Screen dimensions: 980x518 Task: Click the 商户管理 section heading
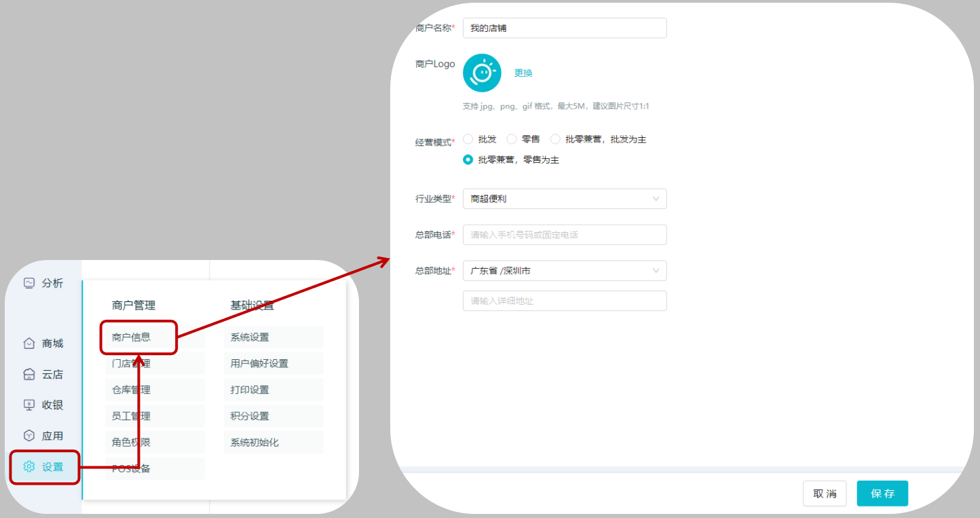(134, 306)
